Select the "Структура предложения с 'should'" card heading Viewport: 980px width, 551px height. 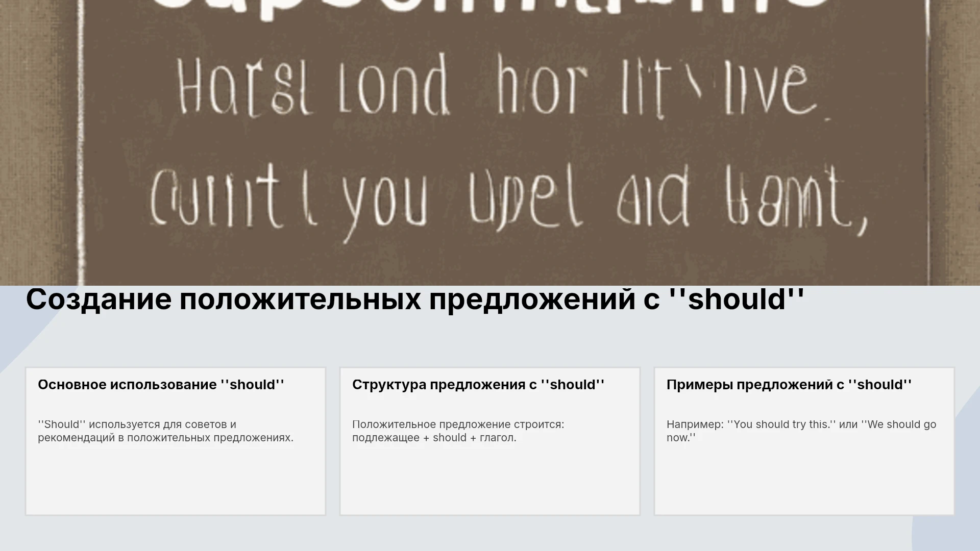478,385
